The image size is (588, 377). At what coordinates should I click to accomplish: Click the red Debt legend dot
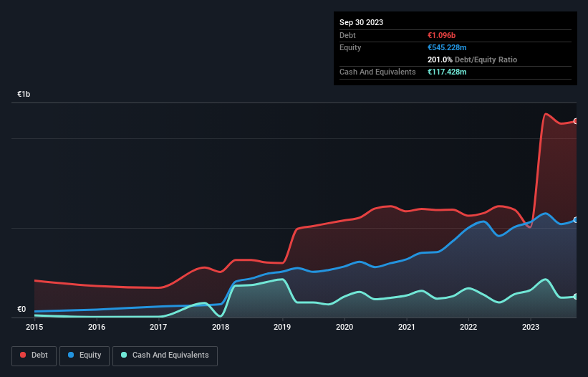point(22,355)
